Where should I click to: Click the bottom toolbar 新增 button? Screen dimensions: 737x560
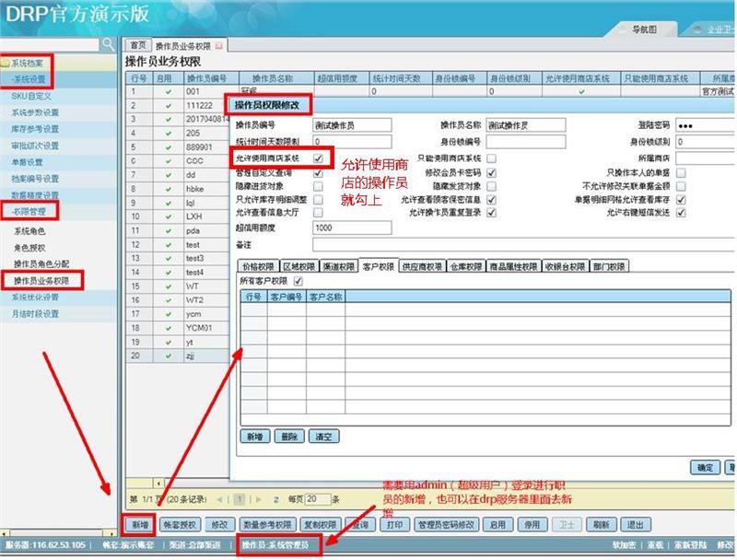(x=140, y=525)
